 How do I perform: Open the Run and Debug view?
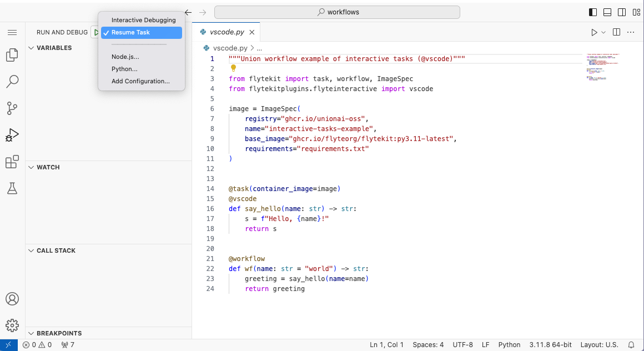coord(12,135)
